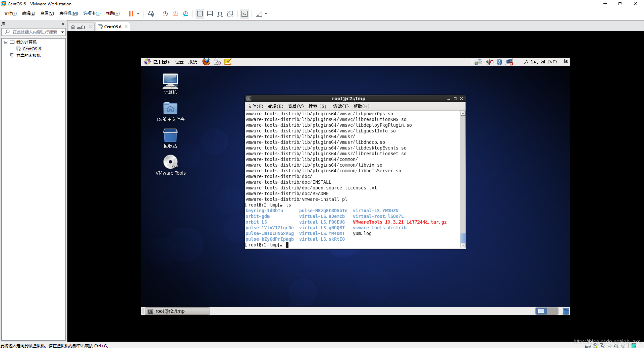The height and width of the screenshot is (348, 644).
Task: Click the date and time 10月 24 17:07
Action: pyautogui.click(x=541, y=62)
